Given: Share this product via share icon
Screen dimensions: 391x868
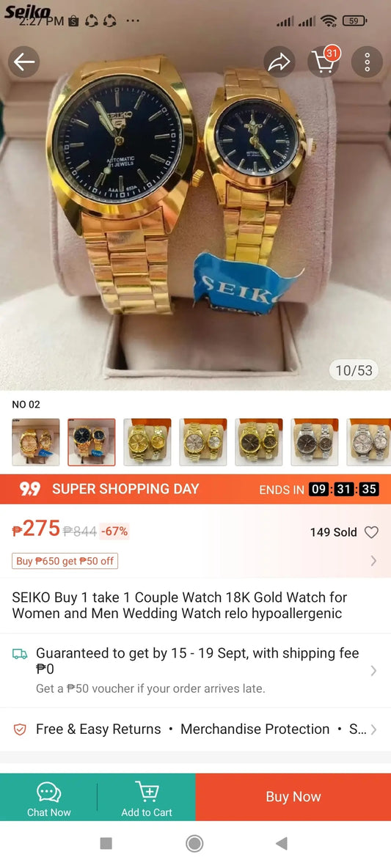Looking at the screenshot, I should 279,62.
